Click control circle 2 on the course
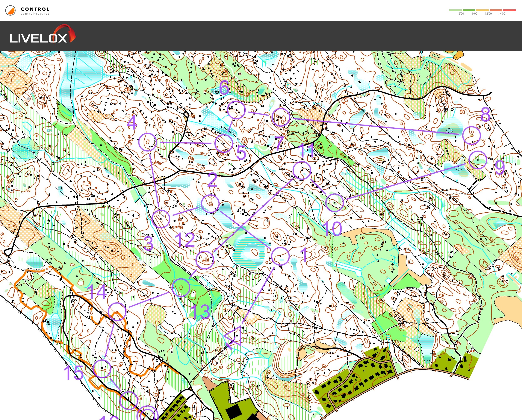 click(210, 204)
